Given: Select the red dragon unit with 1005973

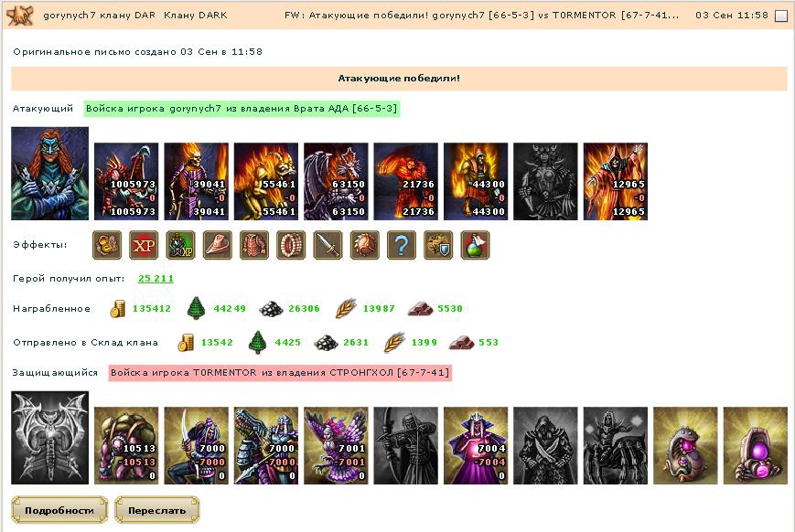Looking at the screenshot, I should tap(126, 181).
